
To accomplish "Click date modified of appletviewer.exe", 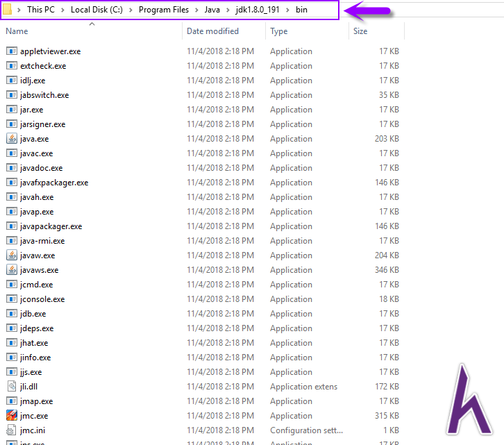I will pos(221,51).
